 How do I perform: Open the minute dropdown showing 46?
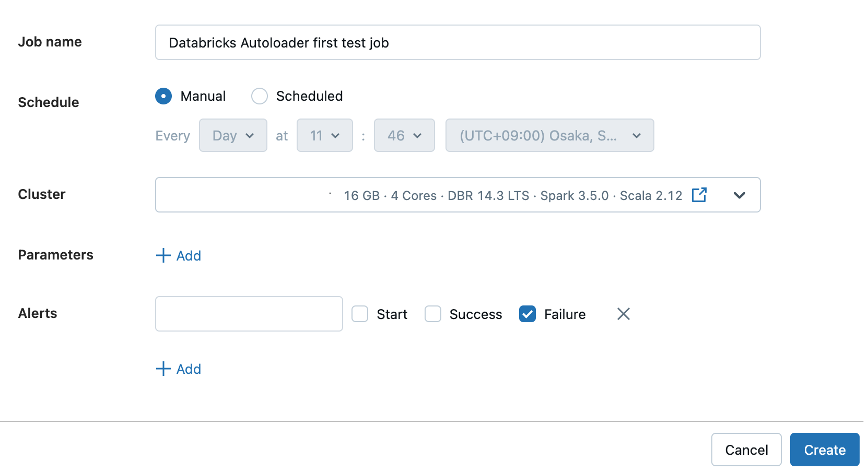coord(404,135)
